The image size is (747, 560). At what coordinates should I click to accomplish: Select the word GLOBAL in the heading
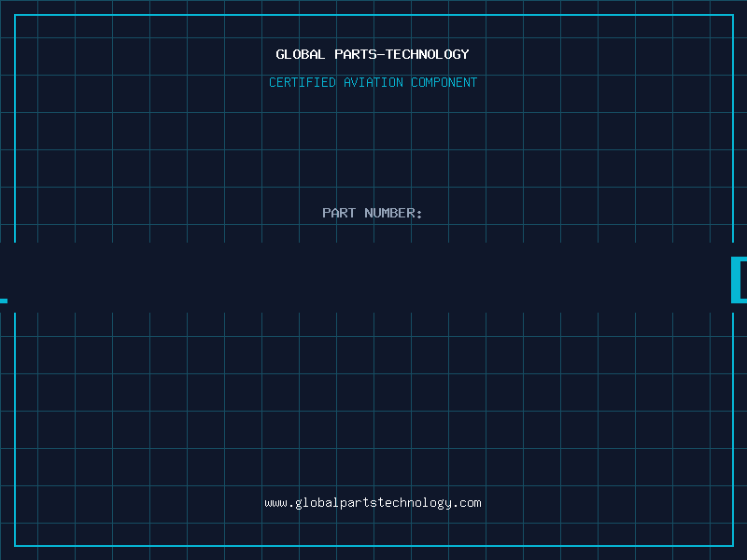coord(301,54)
